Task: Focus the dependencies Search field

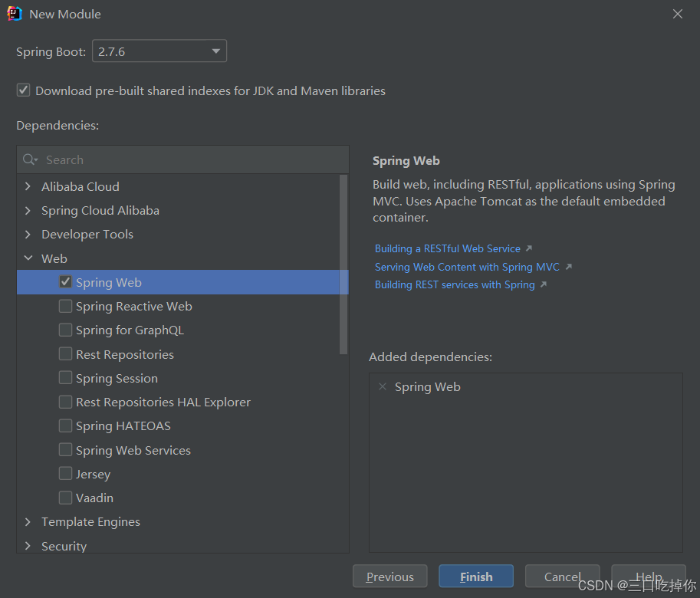Action: 183,159
